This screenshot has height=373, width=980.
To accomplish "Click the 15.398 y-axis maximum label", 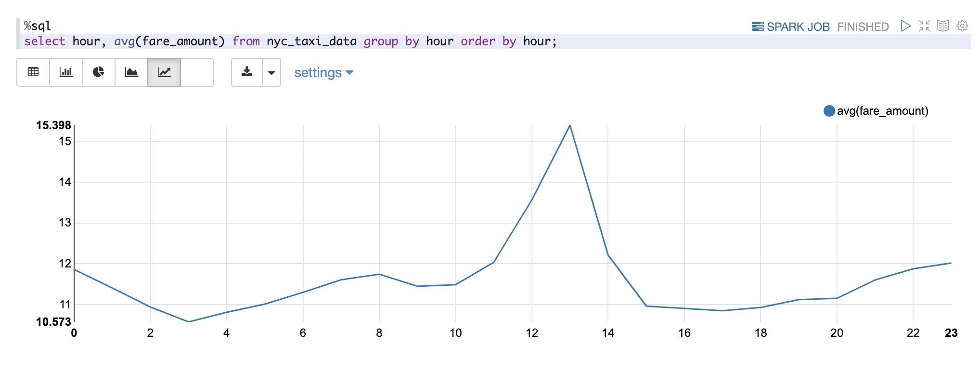I will 53,125.
